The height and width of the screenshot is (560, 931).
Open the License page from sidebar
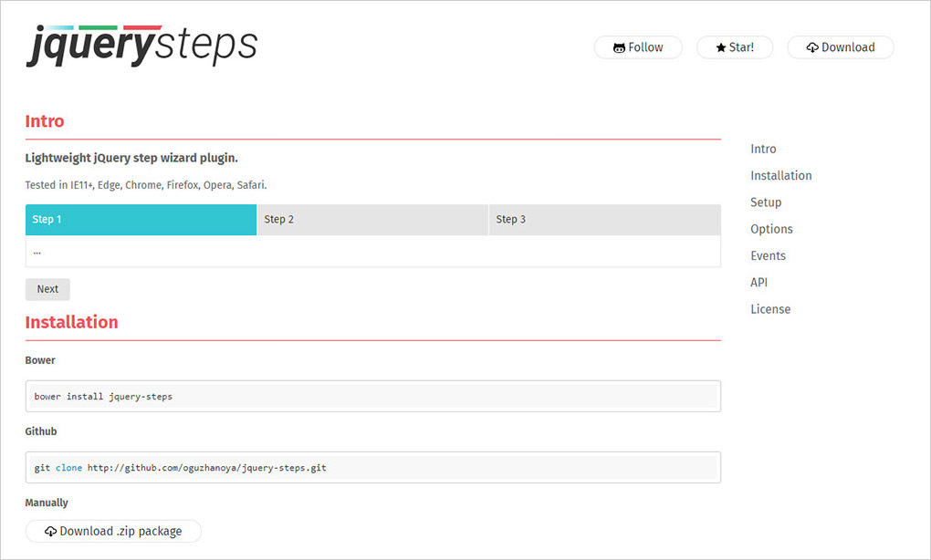[x=770, y=308]
